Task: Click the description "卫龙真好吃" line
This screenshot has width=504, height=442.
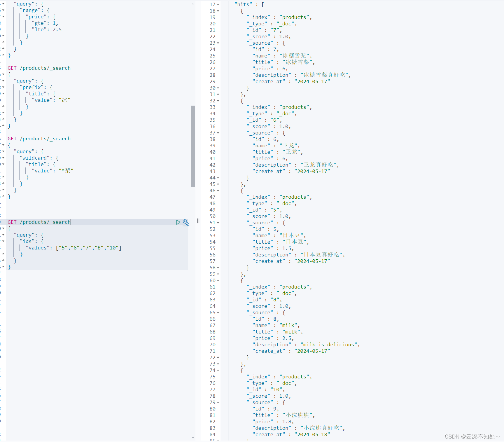Action: pyautogui.click(x=296, y=165)
